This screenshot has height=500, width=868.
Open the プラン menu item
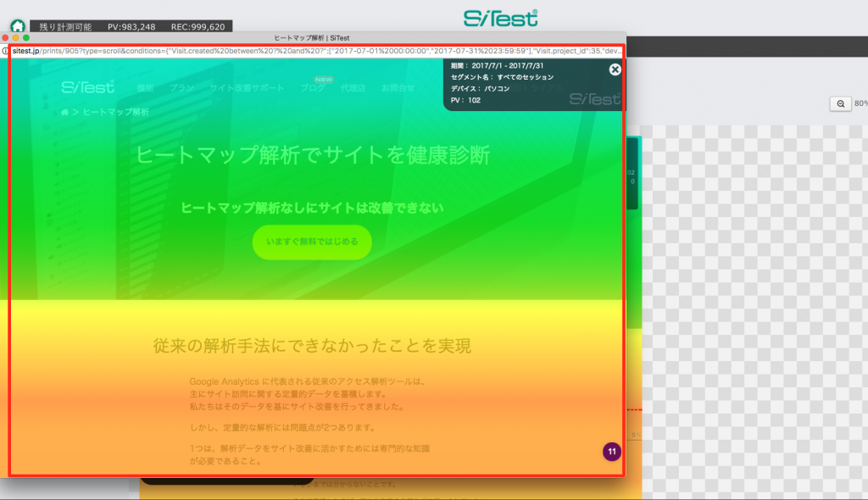tap(181, 88)
